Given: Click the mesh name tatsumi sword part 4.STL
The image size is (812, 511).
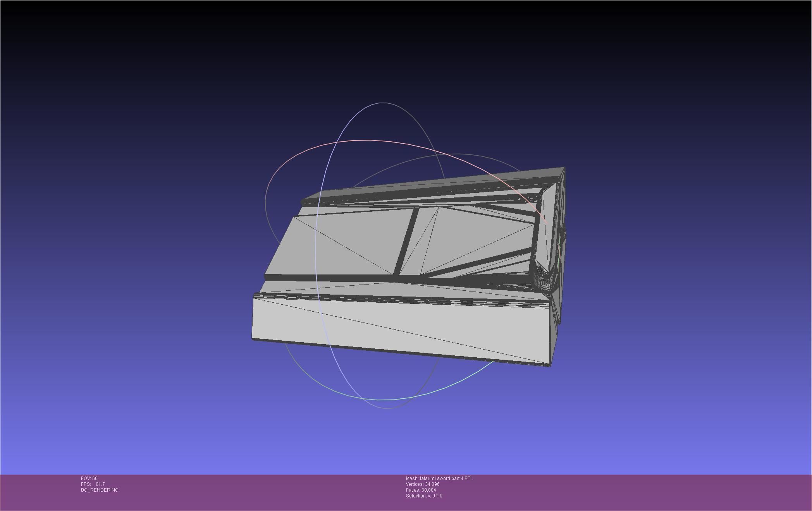Looking at the screenshot, I should coord(439,478).
